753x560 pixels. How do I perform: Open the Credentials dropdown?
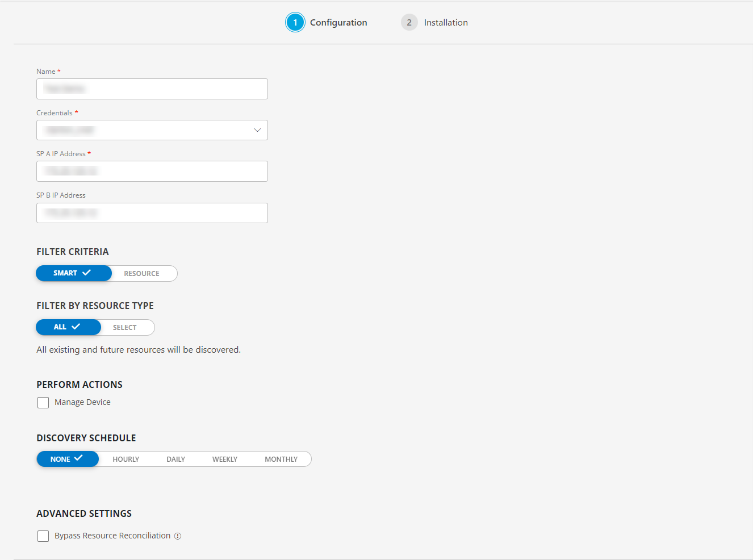pyautogui.click(x=152, y=130)
